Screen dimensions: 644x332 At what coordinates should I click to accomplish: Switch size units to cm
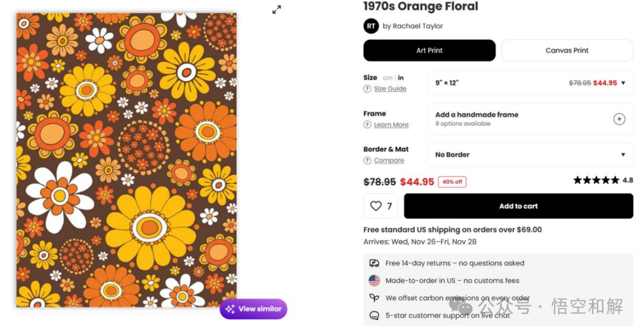[x=388, y=78]
